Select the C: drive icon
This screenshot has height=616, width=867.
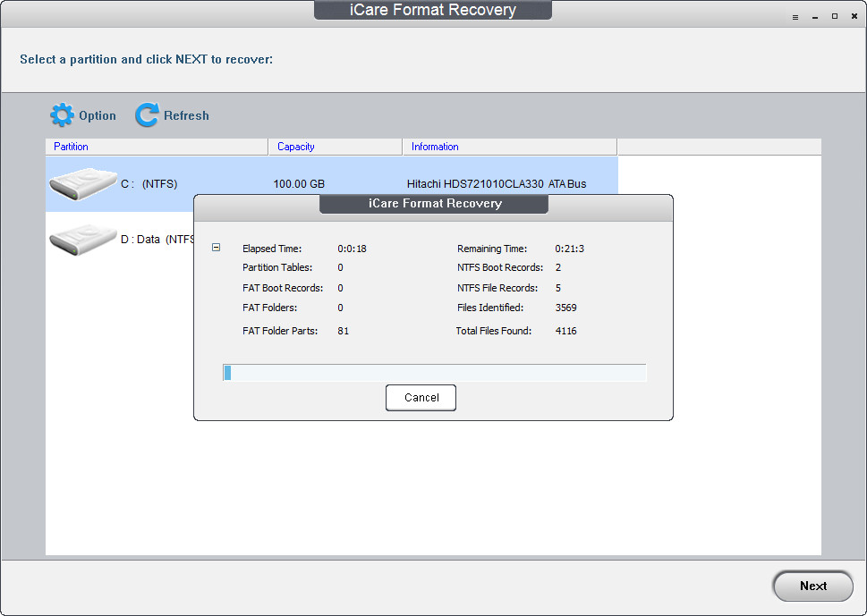click(x=83, y=183)
